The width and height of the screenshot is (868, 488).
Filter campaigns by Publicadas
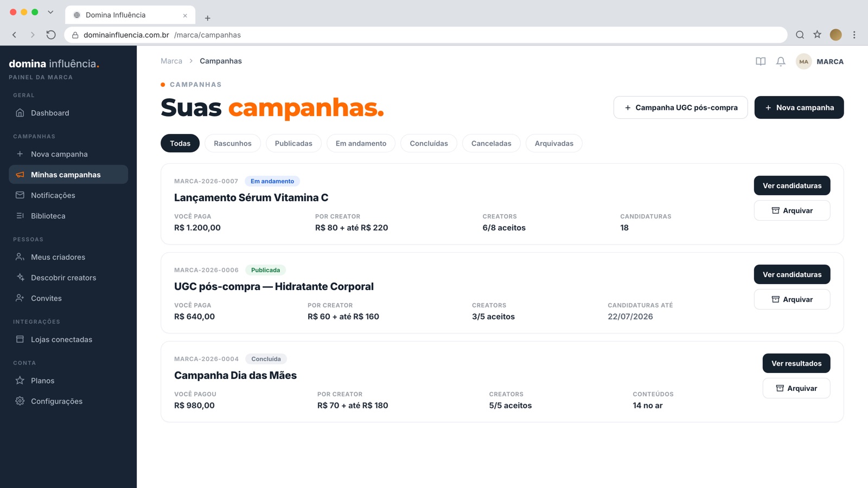tap(293, 143)
